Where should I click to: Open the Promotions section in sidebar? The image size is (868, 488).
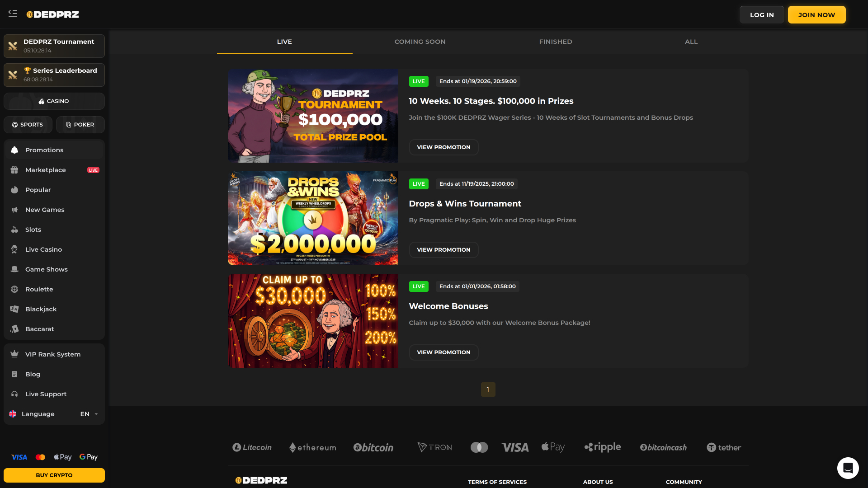click(44, 150)
